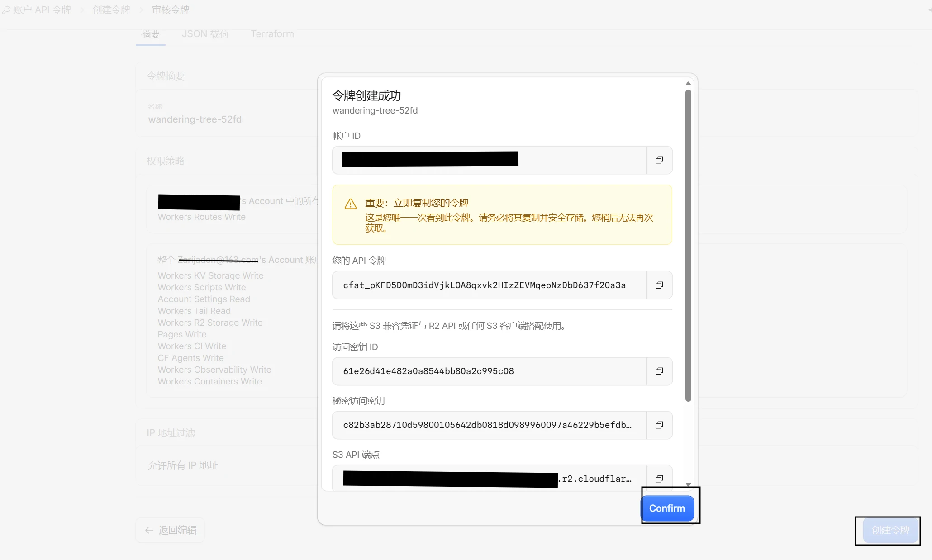Click wandering-tree-52fd under dialog title
The width and height of the screenshot is (932, 560).
[x=375, y=110]
